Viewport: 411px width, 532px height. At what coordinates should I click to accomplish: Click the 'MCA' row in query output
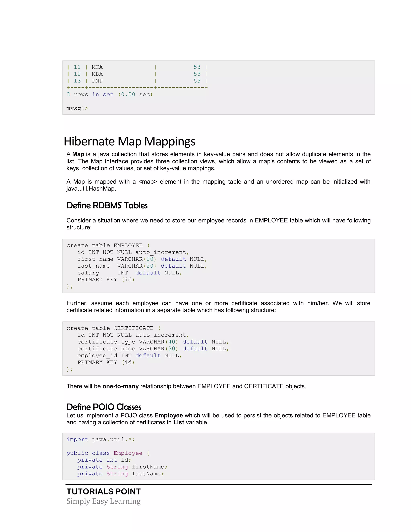point(137,67)
